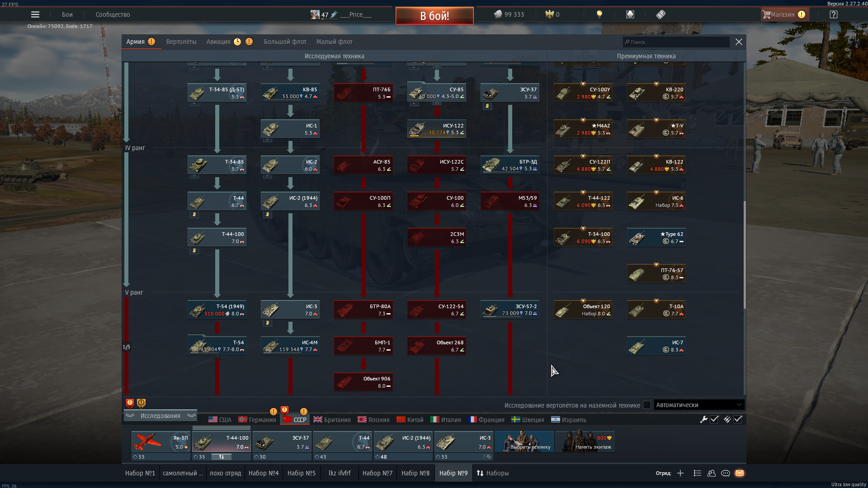
Task: Open the mail envelope icon
Action: (740, 473)
